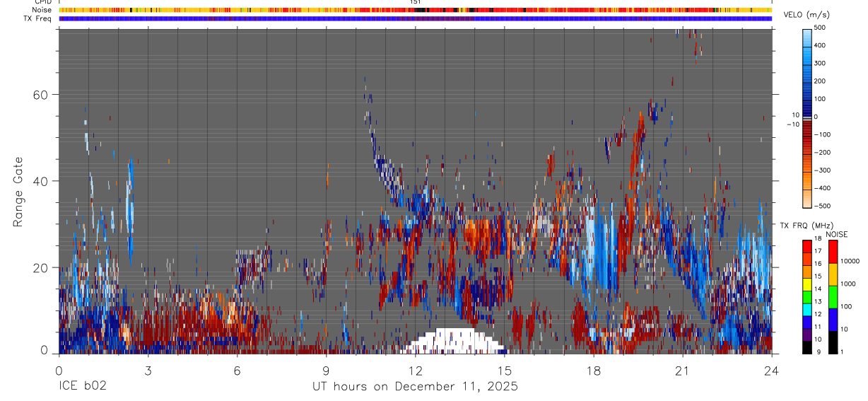Click the 15 tick on TX FRQ legend

coord(817,277)
